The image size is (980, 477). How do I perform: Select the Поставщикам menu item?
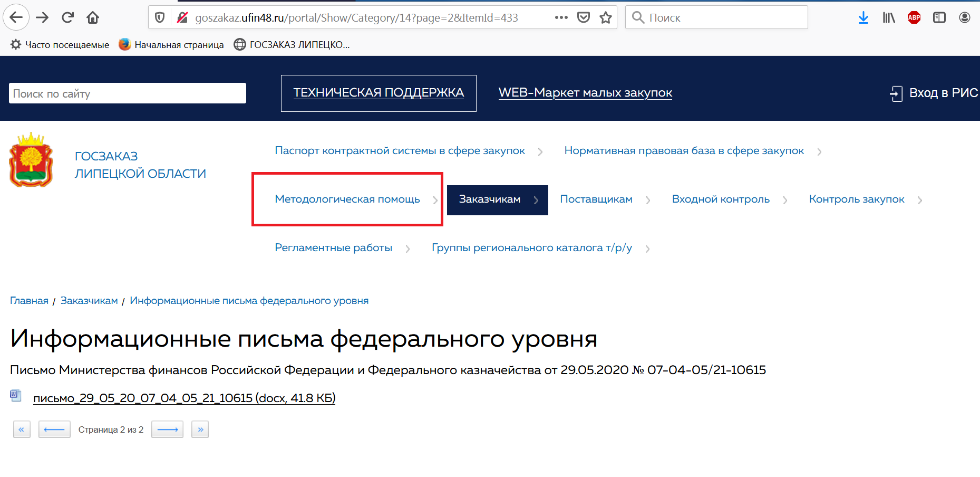pos(596,199)
